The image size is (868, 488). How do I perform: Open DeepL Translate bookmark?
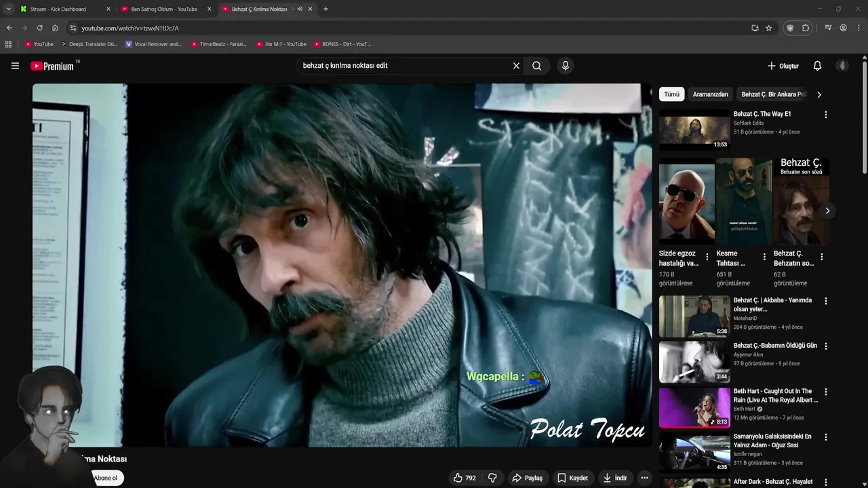[90, 44]
